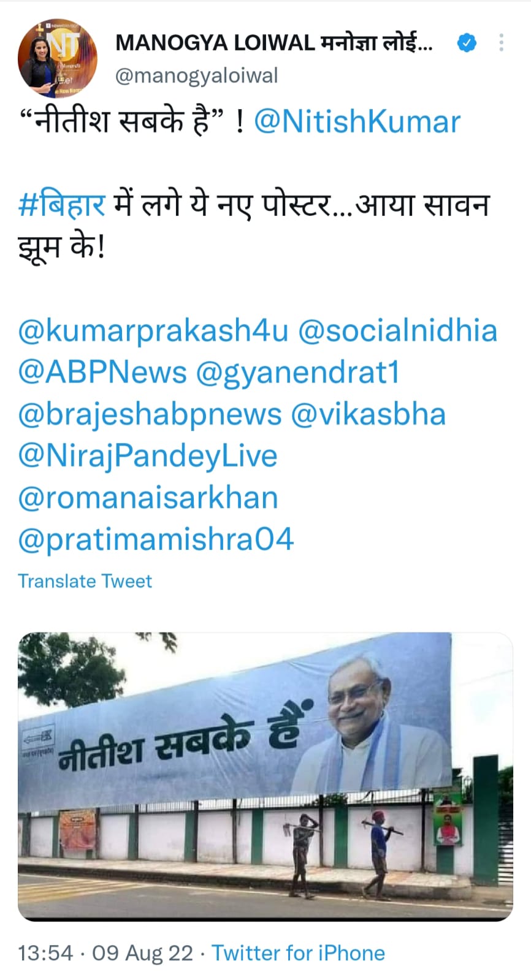The image size is (531, 980).
Task: Open the #बिहार hashtag
Action: pos(62,205)
